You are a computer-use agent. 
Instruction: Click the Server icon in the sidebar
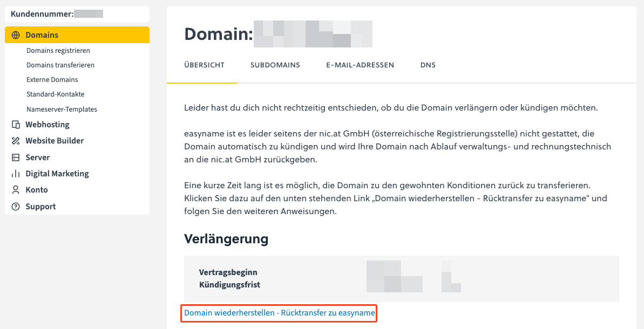(16, 157)
